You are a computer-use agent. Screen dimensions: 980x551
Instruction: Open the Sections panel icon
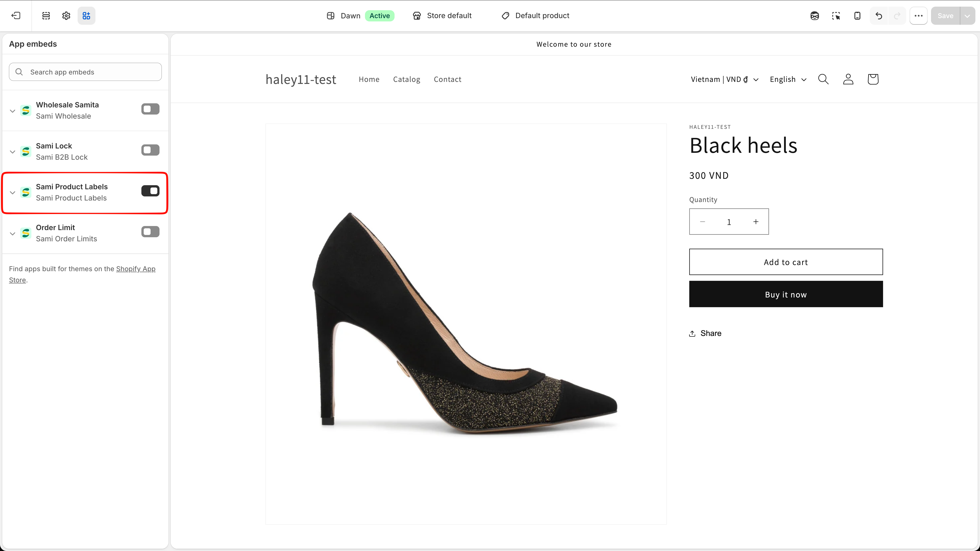click(46, 16)
